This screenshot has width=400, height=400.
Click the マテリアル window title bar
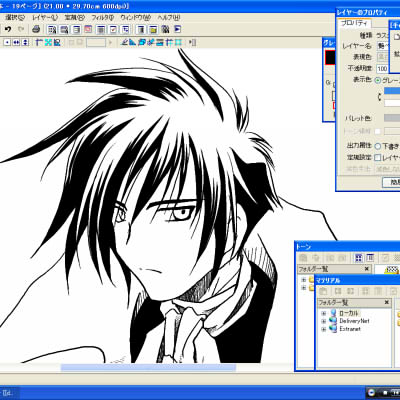357,280
